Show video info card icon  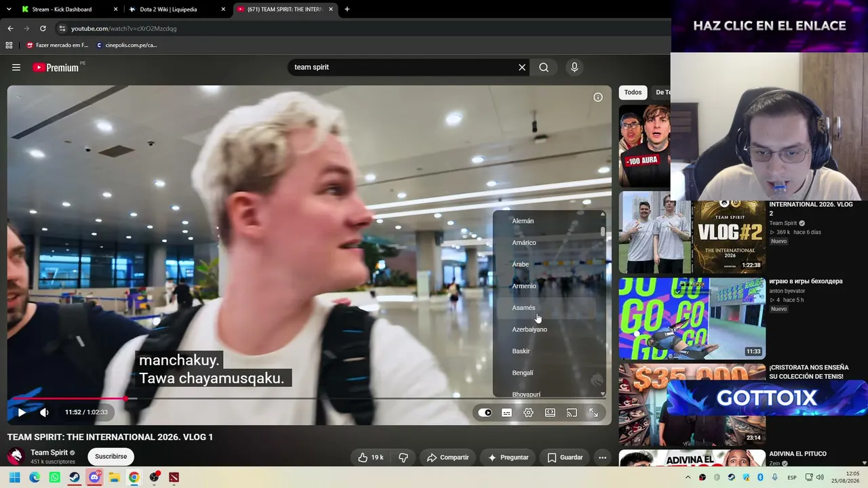point(598,97)
